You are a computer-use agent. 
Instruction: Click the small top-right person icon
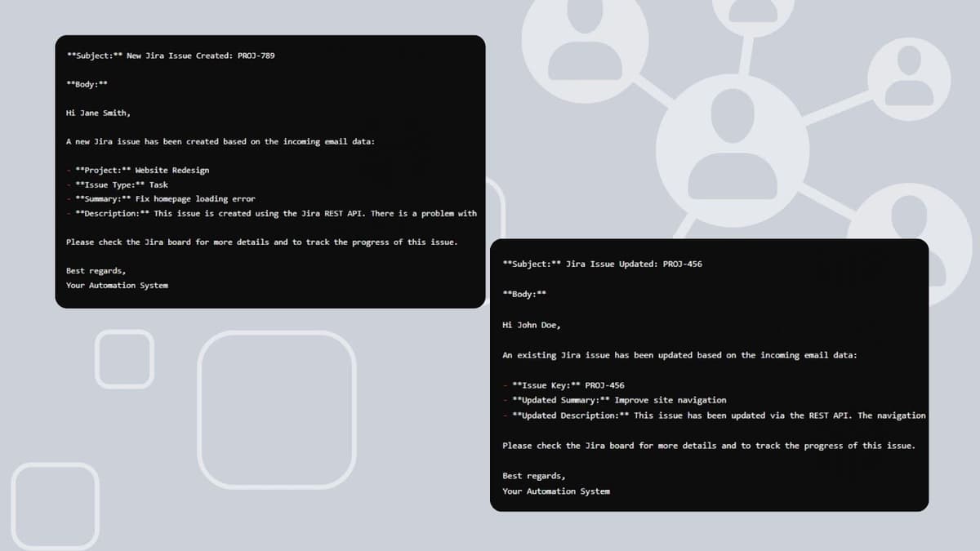(908, 79)
